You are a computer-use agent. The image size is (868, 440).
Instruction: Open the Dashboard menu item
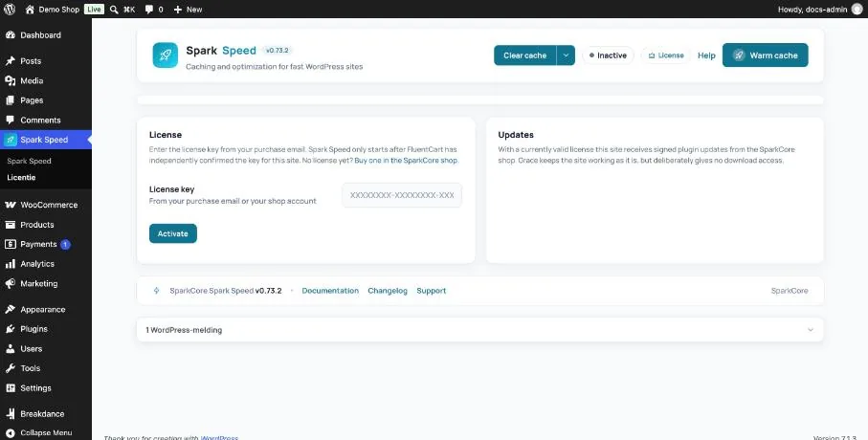click(x=46, y=34)
